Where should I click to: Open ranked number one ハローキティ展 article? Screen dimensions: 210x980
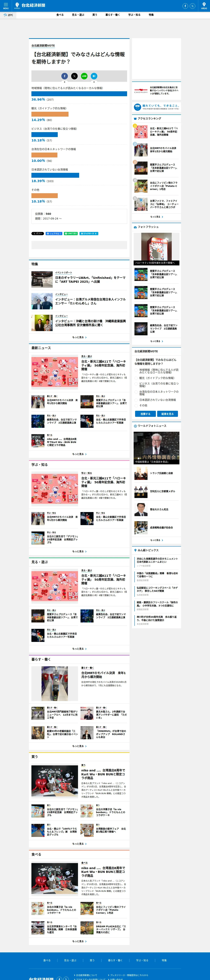tap(164, 132)
